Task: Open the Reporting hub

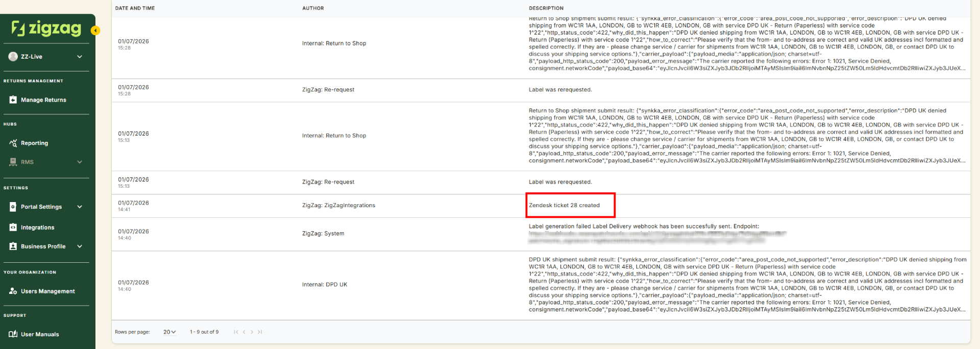Action: tap(34, 143)
